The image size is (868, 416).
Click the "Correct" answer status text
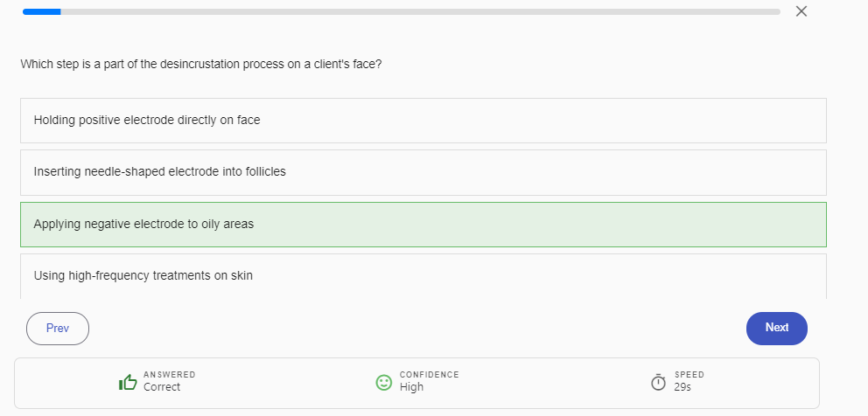(162, 387)
